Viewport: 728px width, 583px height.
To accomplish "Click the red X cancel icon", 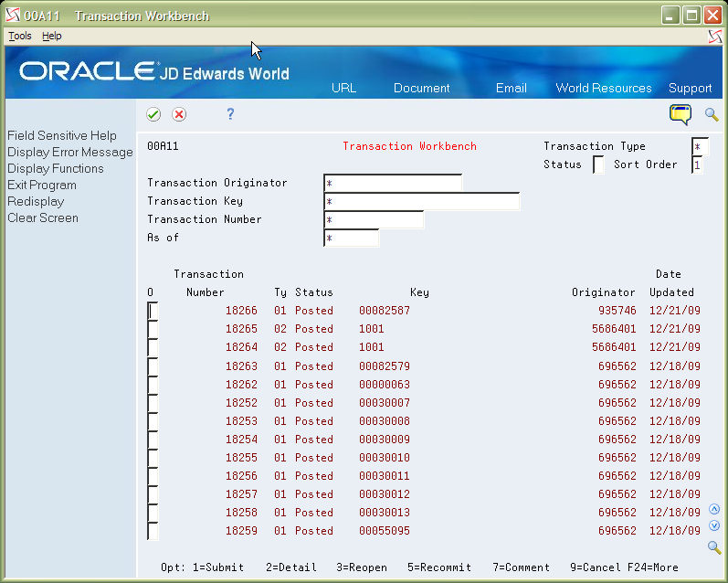I will 179,114.
